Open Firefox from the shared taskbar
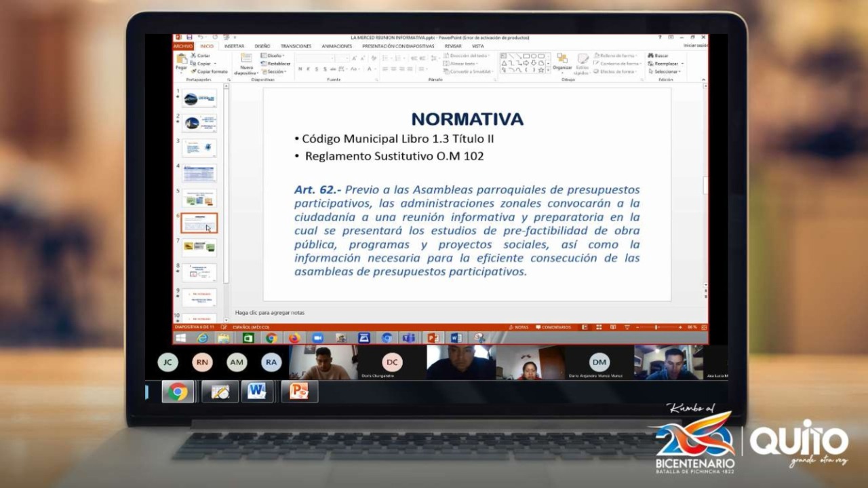 [294, 338]
